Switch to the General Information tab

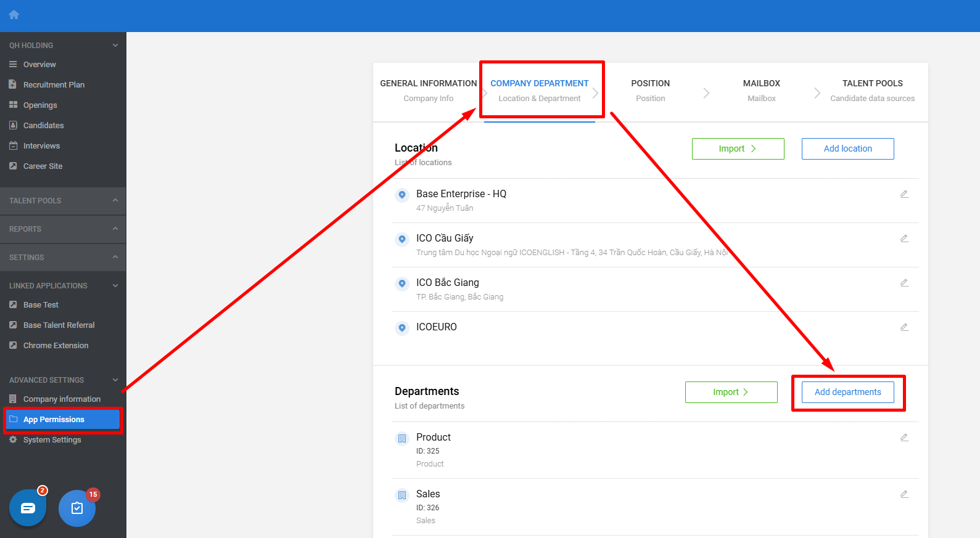click(429, 91)
